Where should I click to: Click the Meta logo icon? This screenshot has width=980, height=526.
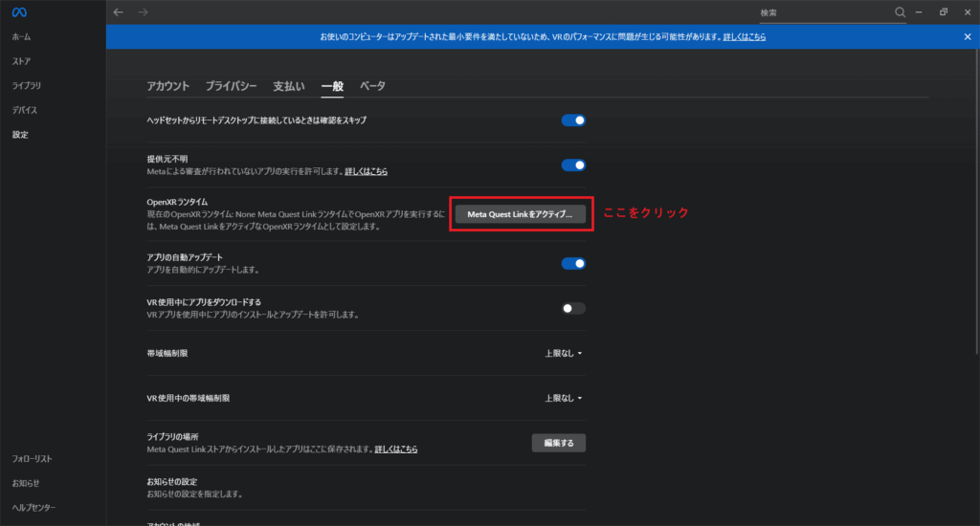point(19,11)
